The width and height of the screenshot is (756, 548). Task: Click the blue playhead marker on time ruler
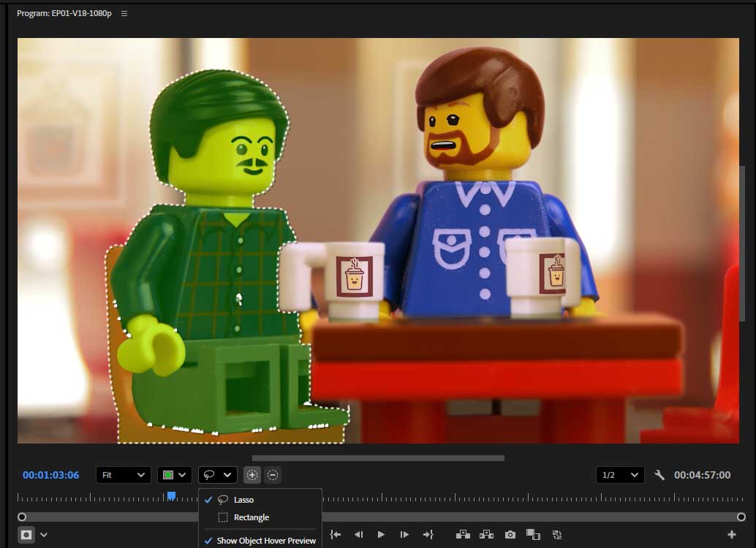171,496
